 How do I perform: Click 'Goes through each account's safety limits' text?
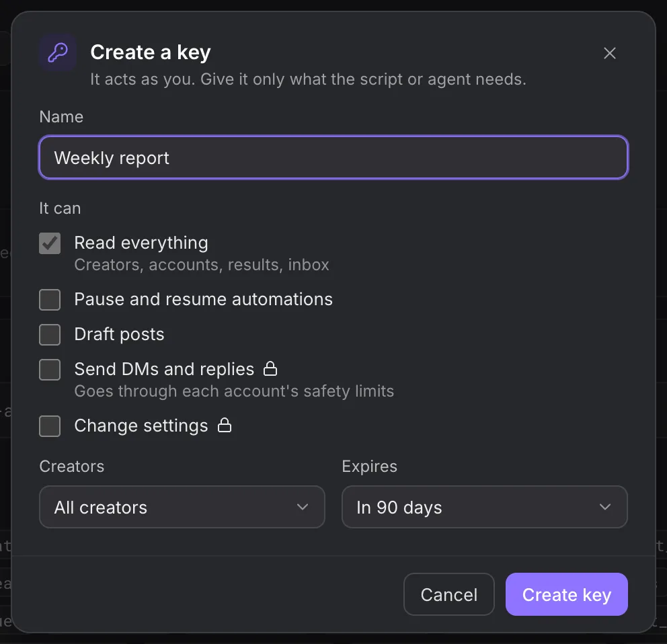coord(234,391)
